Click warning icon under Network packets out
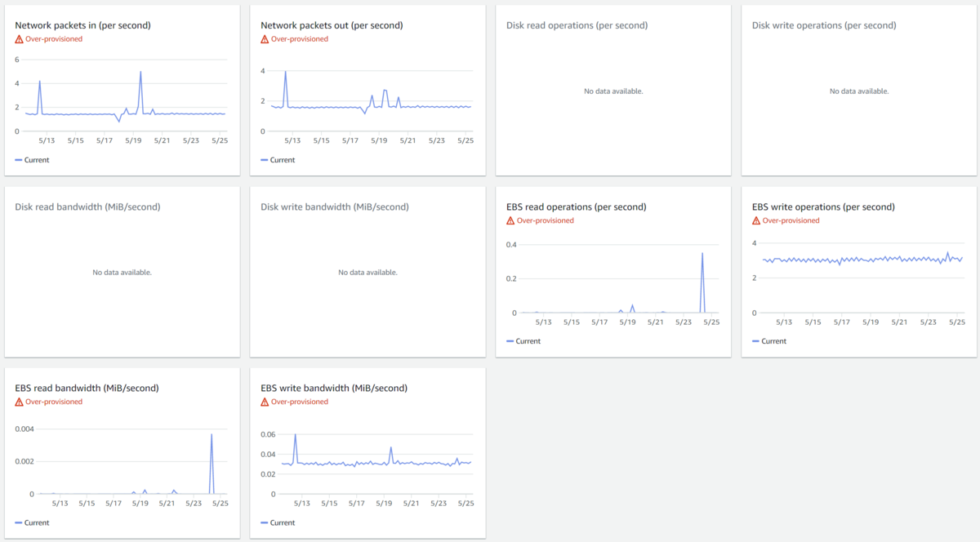Viewport: 980px width, 542px height. 265,39
